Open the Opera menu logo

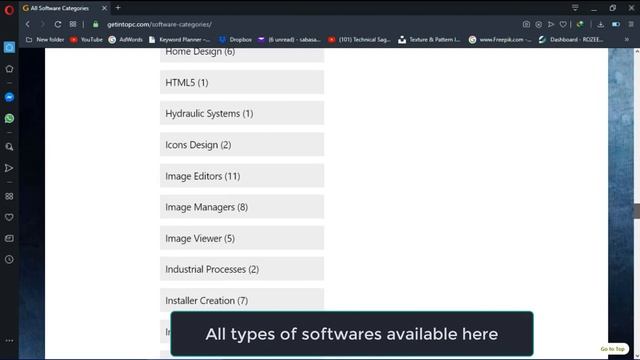point(9,9)
